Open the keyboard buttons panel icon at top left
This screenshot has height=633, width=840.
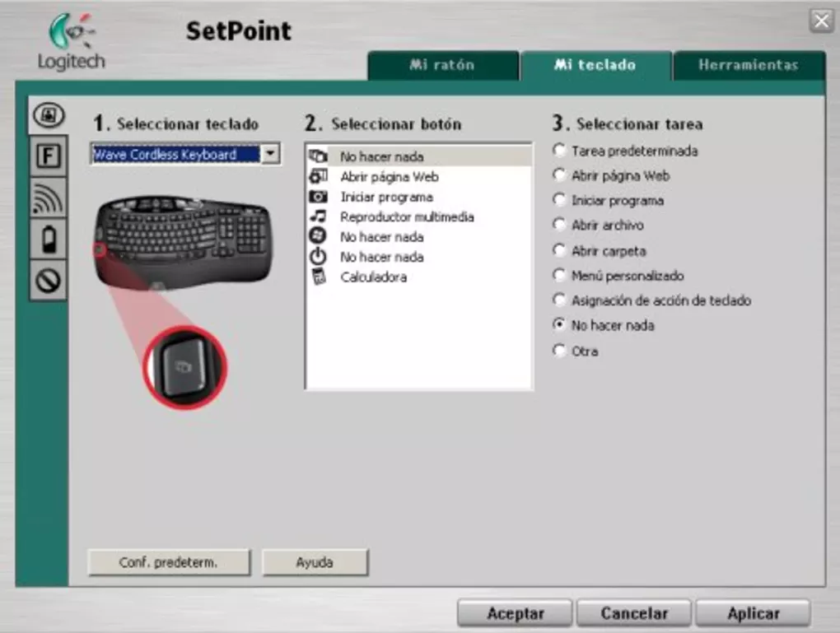click(47, 114)
